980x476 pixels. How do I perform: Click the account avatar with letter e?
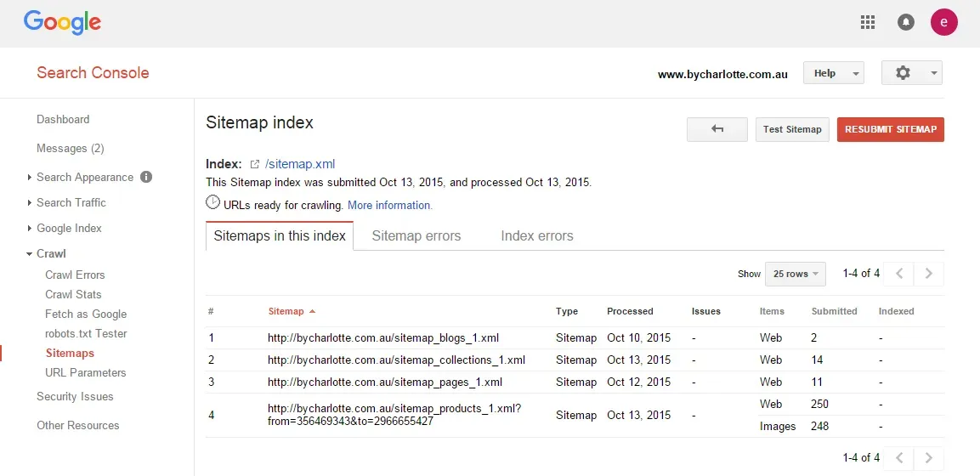(943, 23)
